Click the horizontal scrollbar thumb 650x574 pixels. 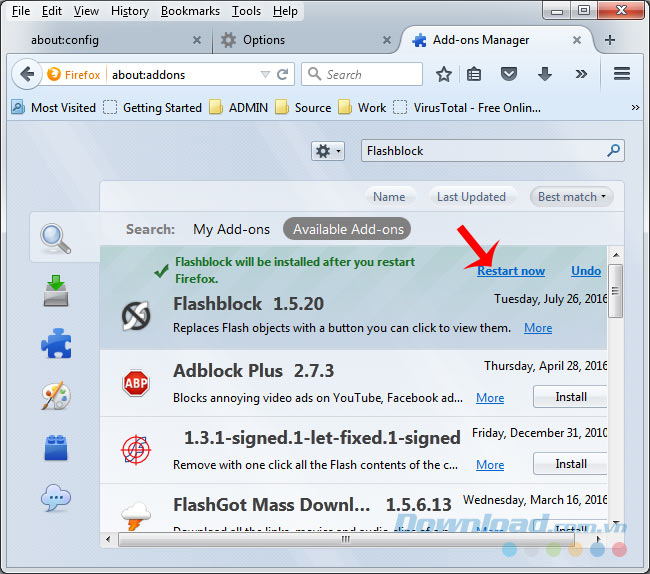tap(346, 539)
